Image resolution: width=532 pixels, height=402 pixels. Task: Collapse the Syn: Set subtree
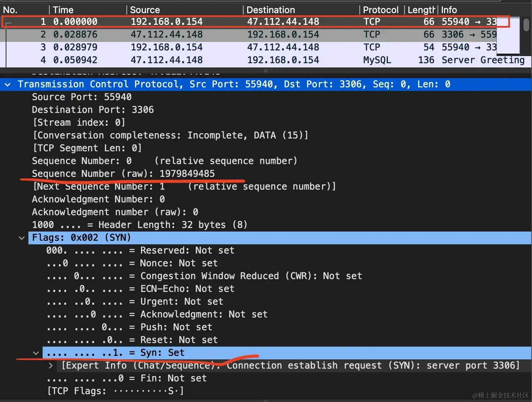pos(36,353)
